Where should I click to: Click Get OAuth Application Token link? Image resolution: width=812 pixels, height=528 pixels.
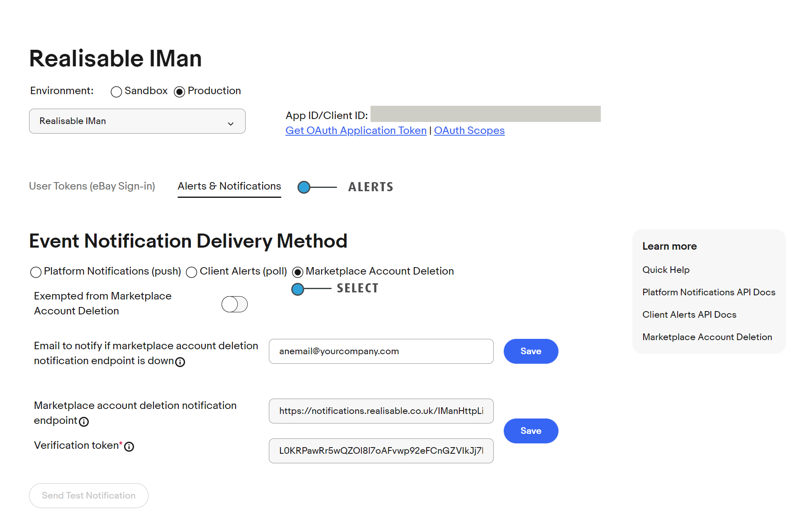356,131
